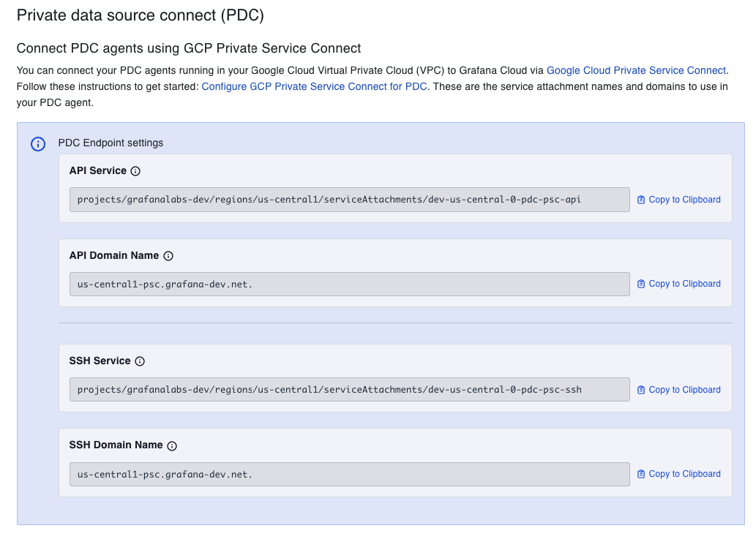Open the Google Cloud Private Service Connect link
756x539 pixels.
pyautogui.click(x=635, y=70)
